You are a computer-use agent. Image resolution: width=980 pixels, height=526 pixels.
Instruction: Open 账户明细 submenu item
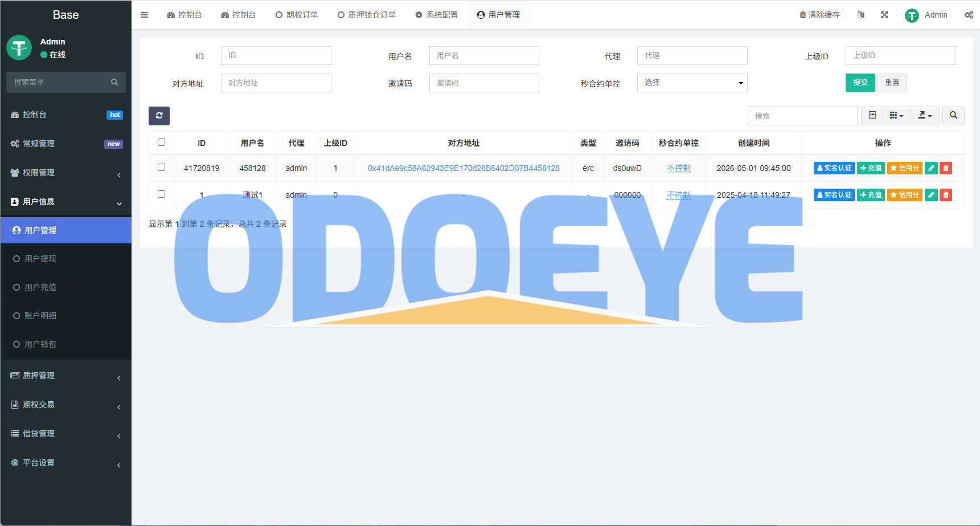point(65,316)
